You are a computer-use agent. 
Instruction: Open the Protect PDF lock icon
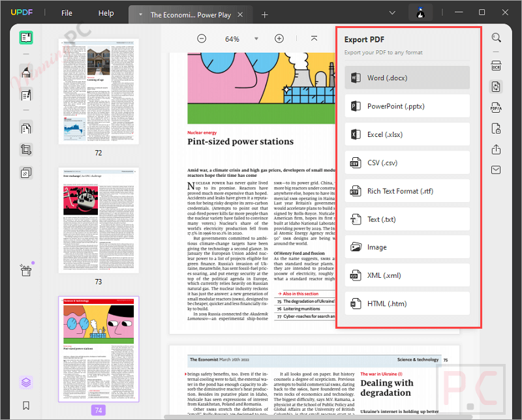[x=496, y=128]
